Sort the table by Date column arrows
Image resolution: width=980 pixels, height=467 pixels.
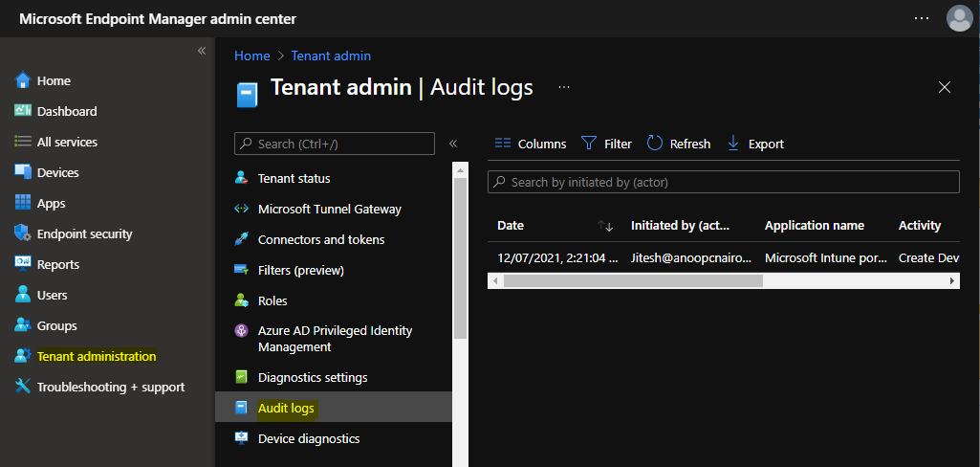click(605, 226)
